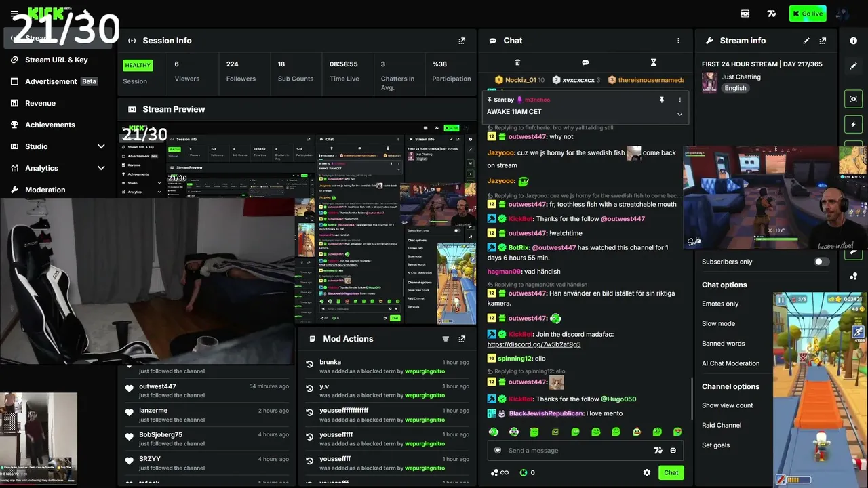This screenshot has width=868, height=488.
Task: Click the Kick logo in top bar
Action: 45,12
